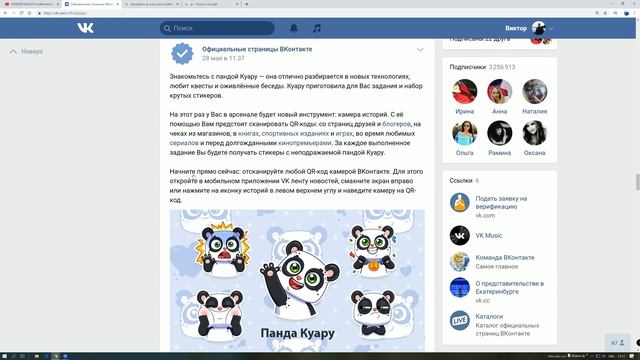Open the Windows taskbar search icon

13,356
